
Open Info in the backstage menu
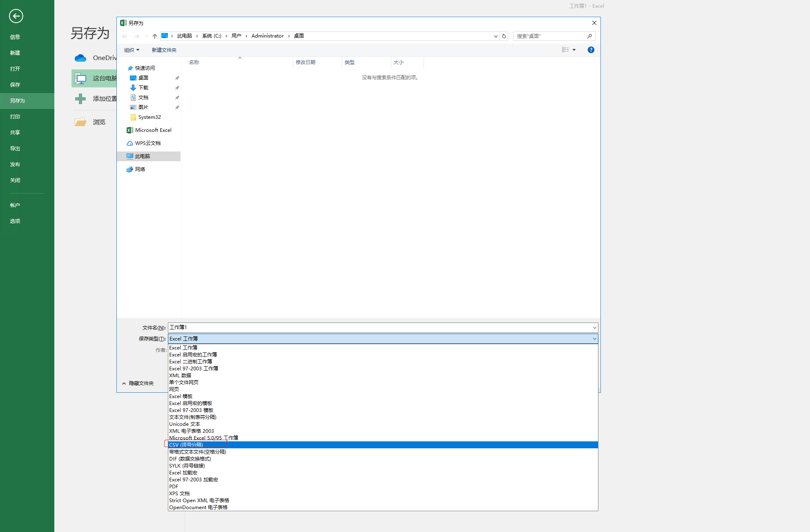[x=27, y=37]
